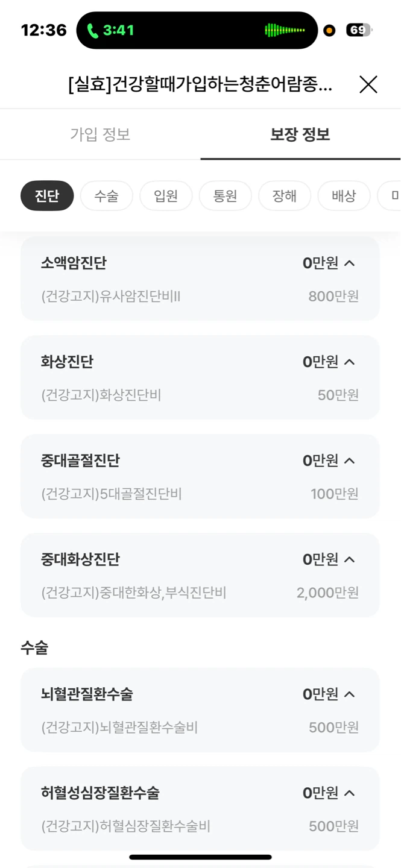Choose the 입원 category chip
The height and width of the screenshot is (868, 401).
tap(166, 196)
